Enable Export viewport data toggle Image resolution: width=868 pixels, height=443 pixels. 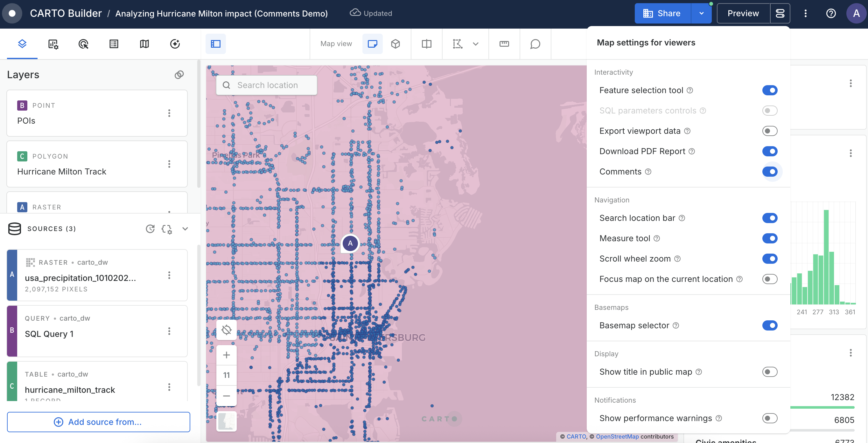[x=770, y=131]
